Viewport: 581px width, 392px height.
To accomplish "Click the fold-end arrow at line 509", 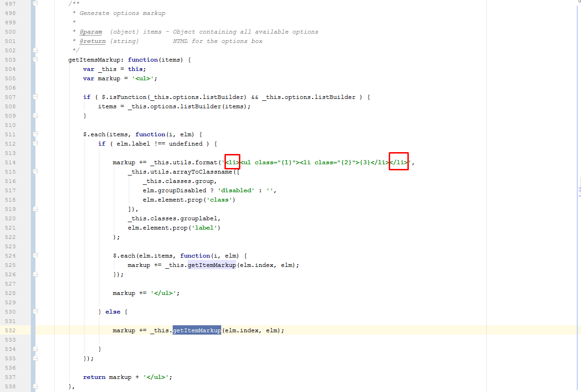I will click(35, 115).
